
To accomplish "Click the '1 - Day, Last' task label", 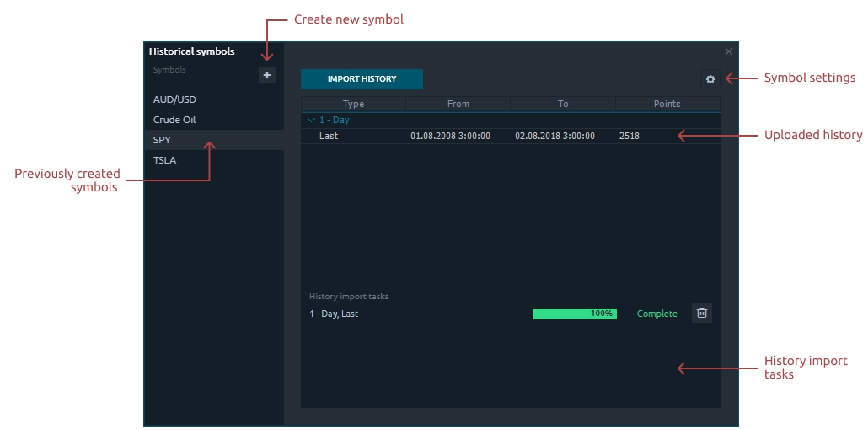I will (334, 314).
